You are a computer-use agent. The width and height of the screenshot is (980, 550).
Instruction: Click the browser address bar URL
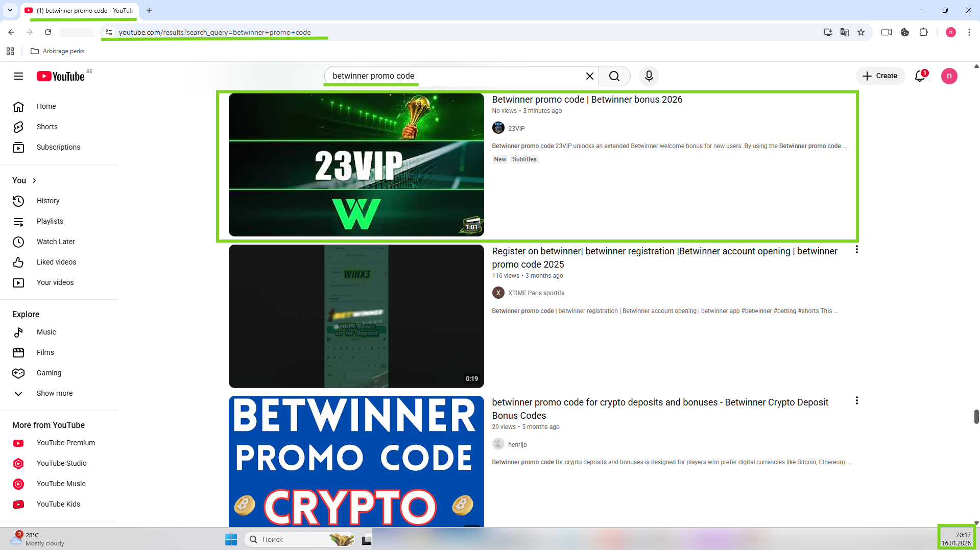tap(214, 32)
